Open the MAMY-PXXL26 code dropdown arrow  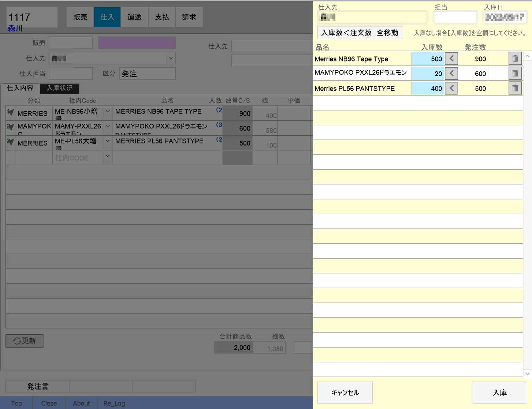108,126
